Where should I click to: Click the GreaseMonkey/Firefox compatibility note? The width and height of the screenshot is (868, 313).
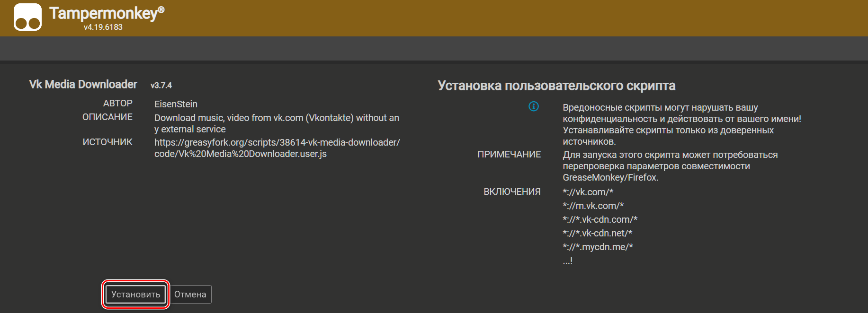click(x=670, y=166)
